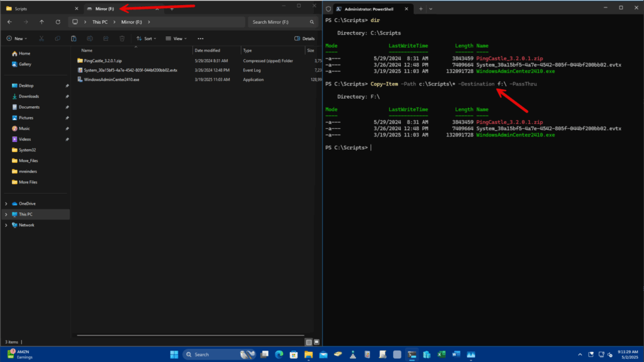Open Home in navigation pane

pyautogui.click(x=25, y=53)
